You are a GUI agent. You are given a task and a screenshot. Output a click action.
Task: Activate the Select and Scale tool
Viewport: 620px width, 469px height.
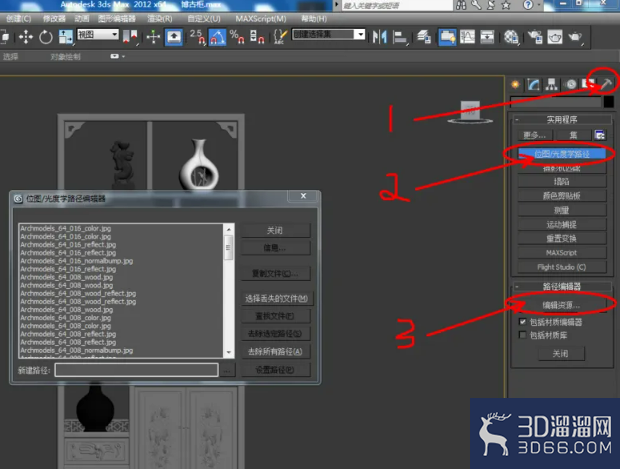tap(66, 37)
